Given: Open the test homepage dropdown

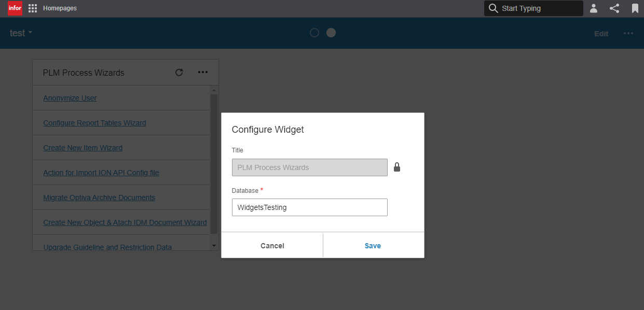Looking at the screenshot, I should click(20, 33).
